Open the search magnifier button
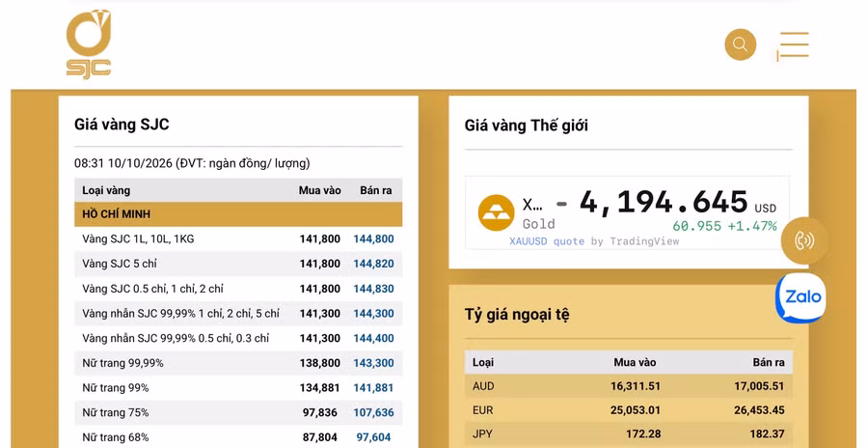868x448 pixels. pos(741,44)
